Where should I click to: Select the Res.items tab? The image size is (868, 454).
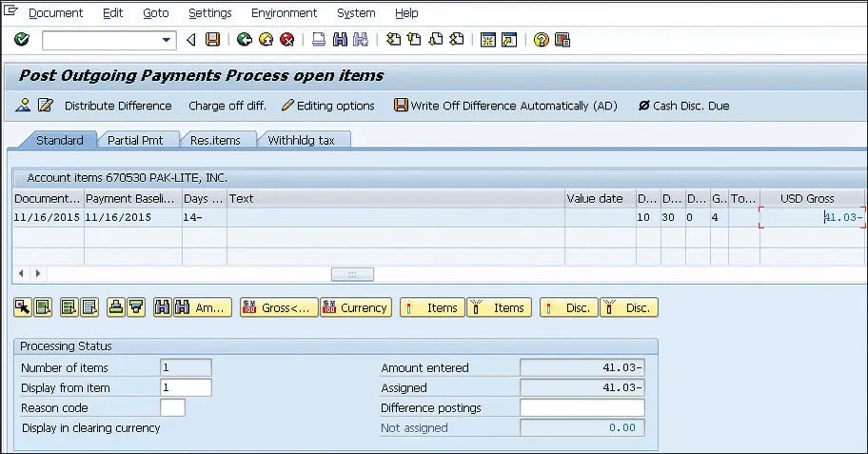tap(215, 140)
